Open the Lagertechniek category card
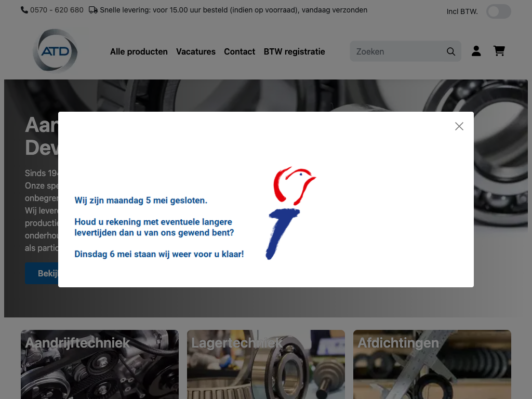The width and height of the screenshot is (532, 399). coord(265,364)
